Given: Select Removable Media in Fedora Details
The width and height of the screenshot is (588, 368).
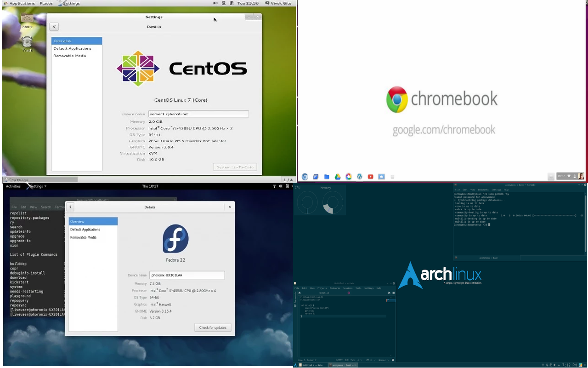Looking at the screenshot, I should point(93,237).
